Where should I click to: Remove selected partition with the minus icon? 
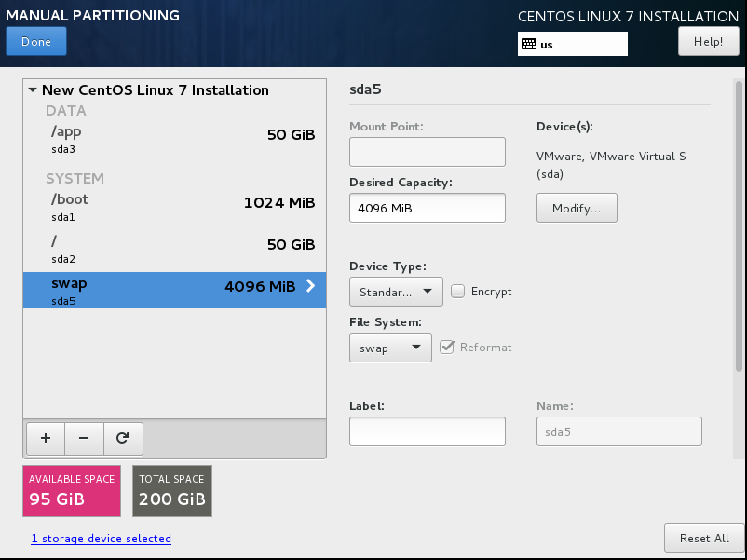[x=84, y=439]
